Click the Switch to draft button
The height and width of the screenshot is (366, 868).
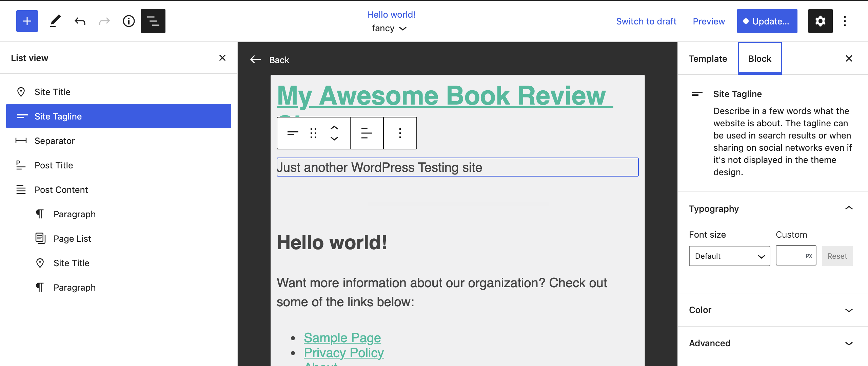coord(646,21)
